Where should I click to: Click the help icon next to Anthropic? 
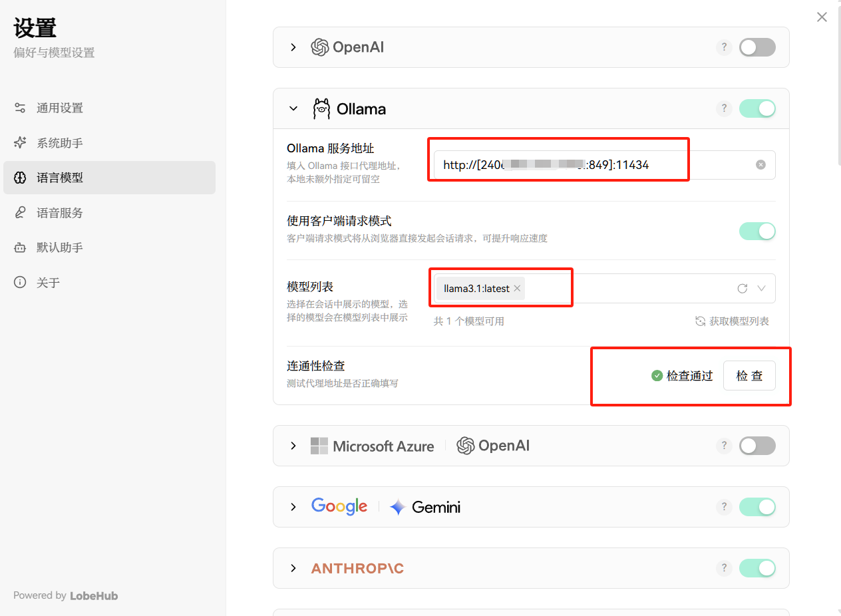click(x=724, y=568)
